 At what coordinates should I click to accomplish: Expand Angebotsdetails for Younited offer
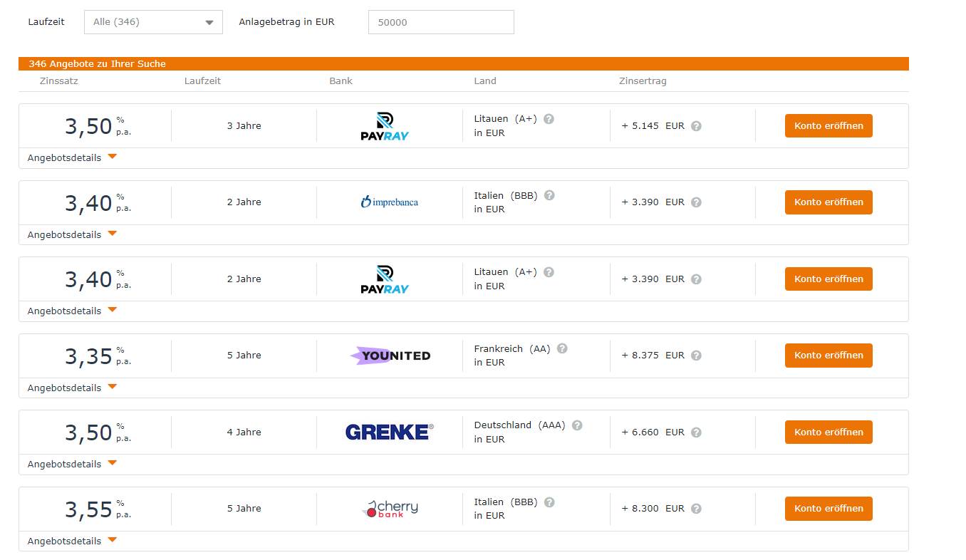coord(72,388)
